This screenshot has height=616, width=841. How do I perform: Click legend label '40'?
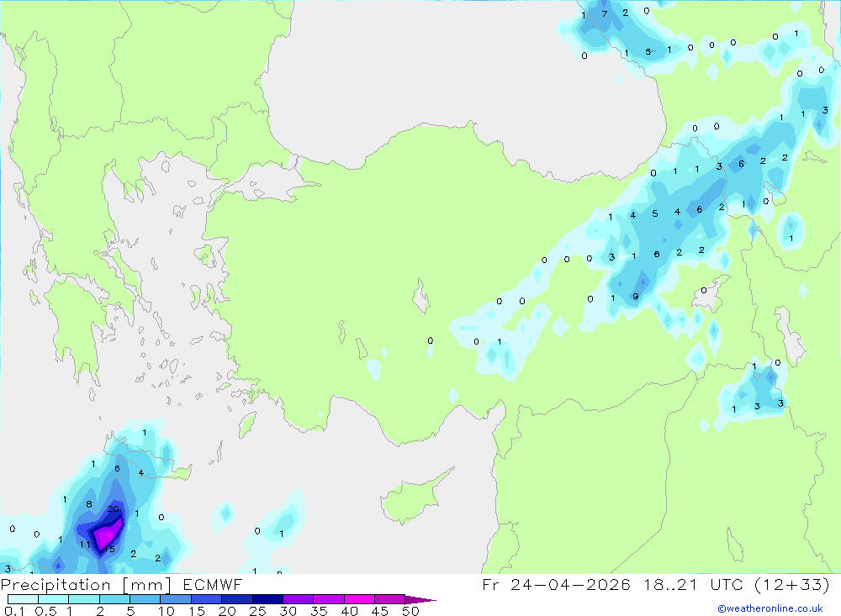tap(349, 611)
